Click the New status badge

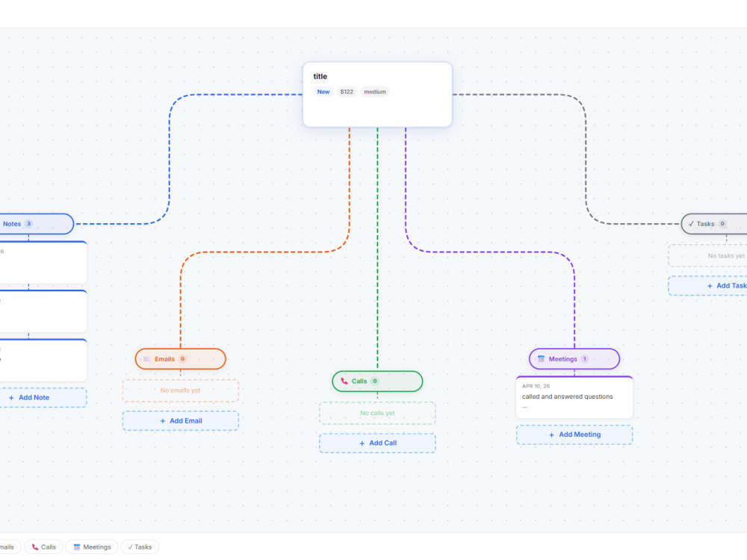pyautogui.click(x=323, y=92)
